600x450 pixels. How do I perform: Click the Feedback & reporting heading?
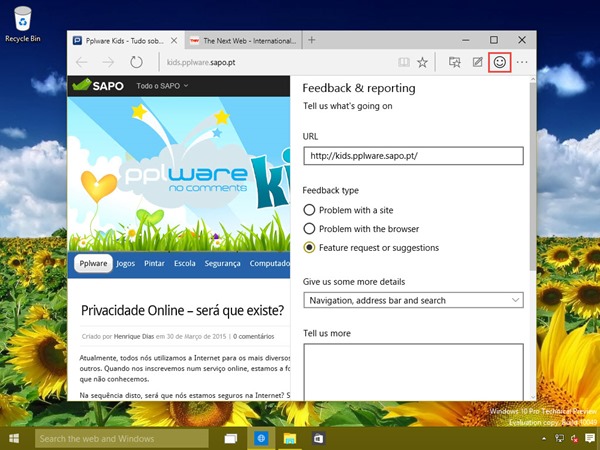(x=359, y=88)
